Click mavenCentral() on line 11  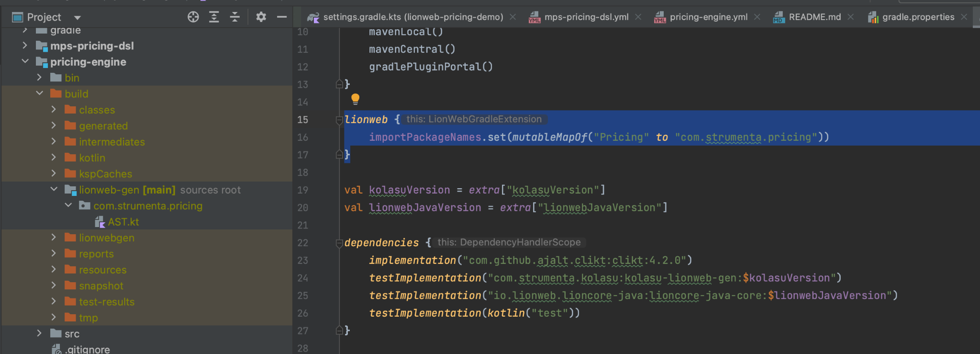coord(412,49)
